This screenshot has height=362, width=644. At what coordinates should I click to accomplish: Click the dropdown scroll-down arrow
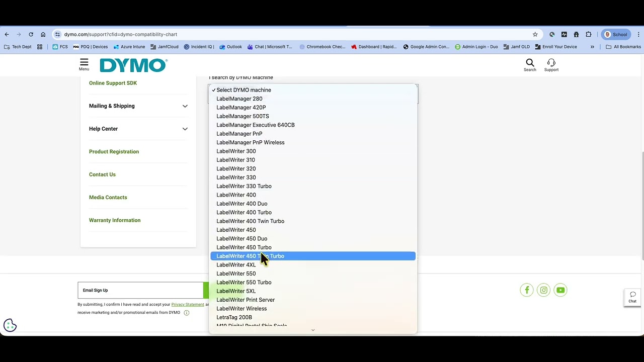(x=313, y=330)
